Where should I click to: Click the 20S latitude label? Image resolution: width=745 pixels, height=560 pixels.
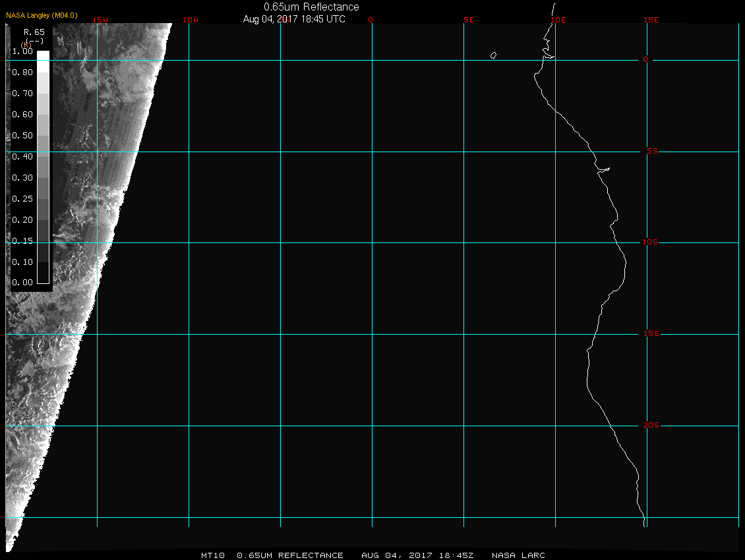pyautogui.click(x=651, y=426)
